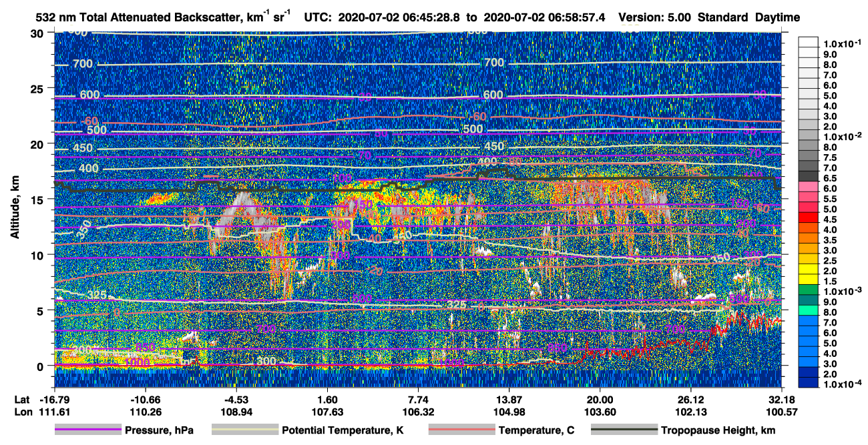Click the 'Pressure, hPa' legend label
Image resolution: width=868 pixels, height=445 pixels.
click(159, 430)
